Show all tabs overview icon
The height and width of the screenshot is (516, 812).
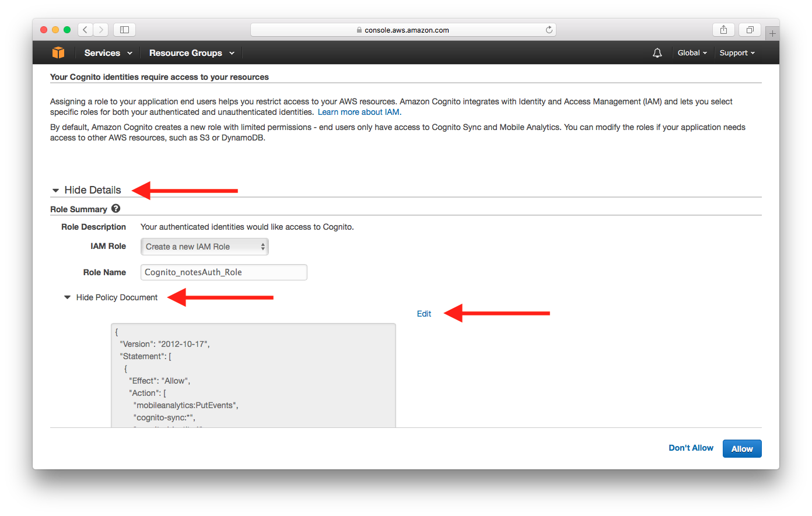tap(750, 30)
